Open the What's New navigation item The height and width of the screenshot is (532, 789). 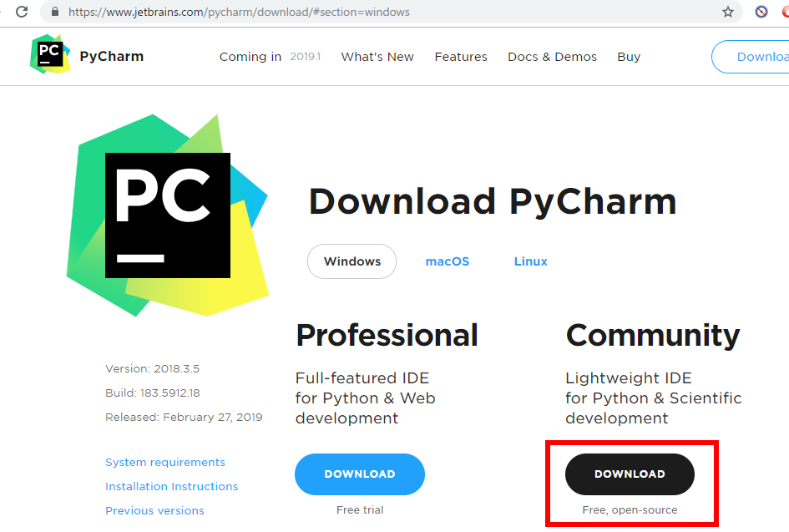(x=377, y=57)
